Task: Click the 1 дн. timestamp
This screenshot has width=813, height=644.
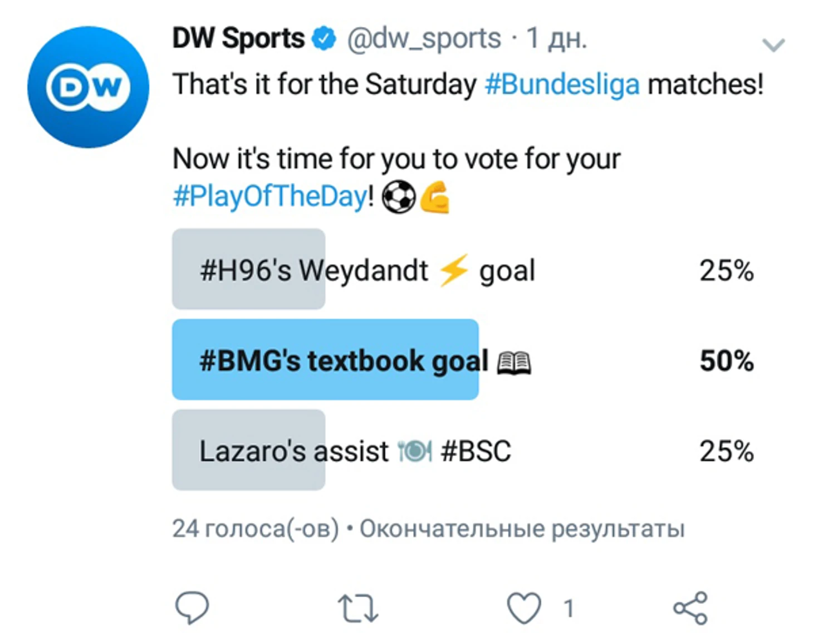Action: 556,38
